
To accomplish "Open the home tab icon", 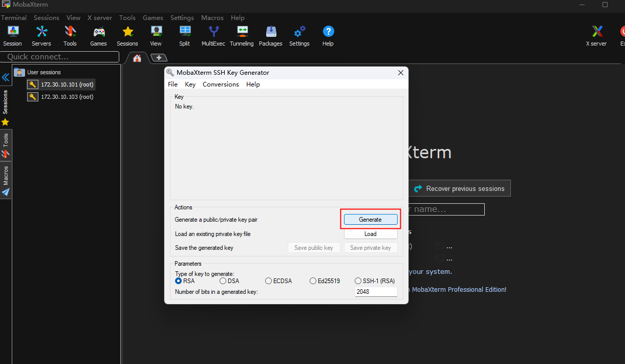I will pyautogui.click(x=137, y=58).
